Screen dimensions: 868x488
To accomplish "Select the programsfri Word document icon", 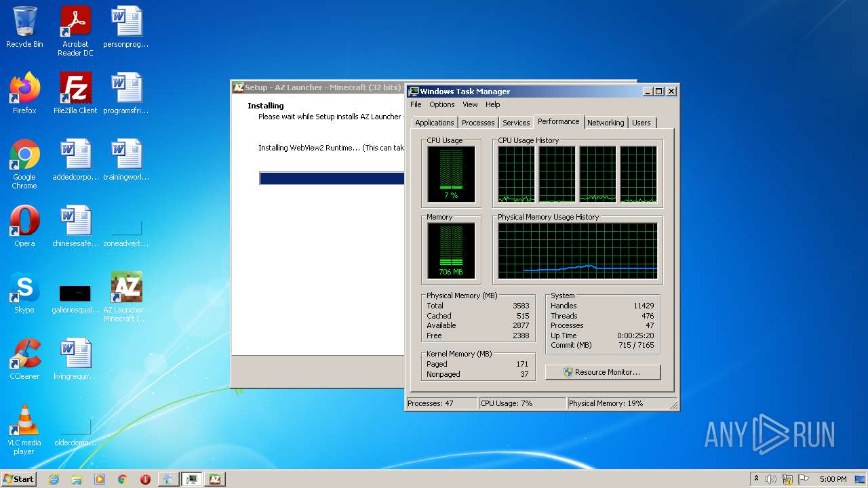I will [x=126, y=94].
